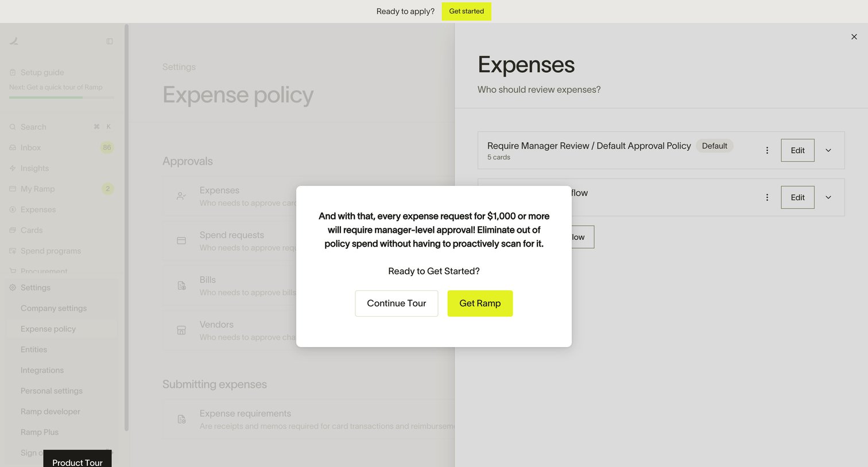Click the Spend programs icon
The height and width of the screenshot is (467, 868).
pos(13,251)
